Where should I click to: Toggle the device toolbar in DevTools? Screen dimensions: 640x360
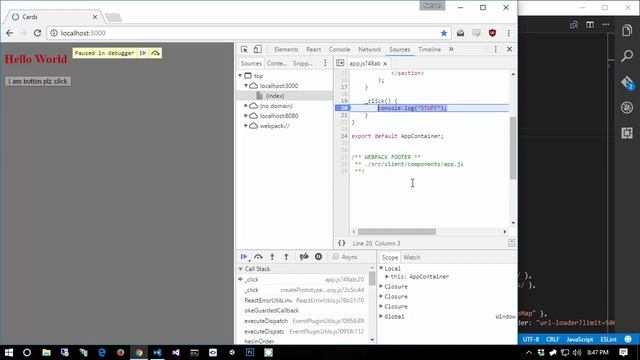[x=258, y=49]
